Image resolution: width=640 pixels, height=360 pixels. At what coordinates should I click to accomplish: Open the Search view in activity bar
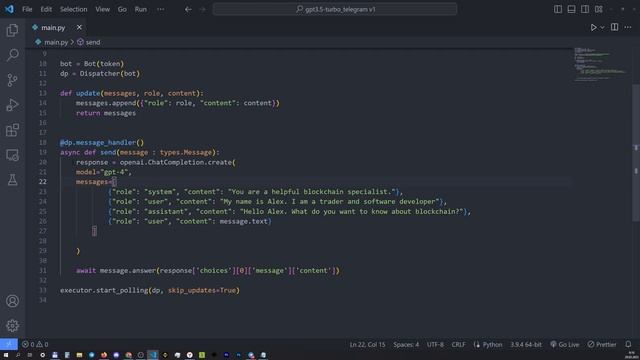[x=12, y=55]
